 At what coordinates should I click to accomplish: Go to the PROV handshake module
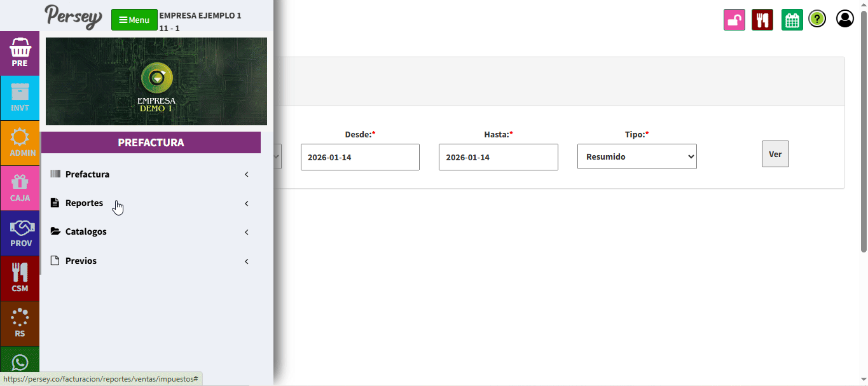point(20,233)
